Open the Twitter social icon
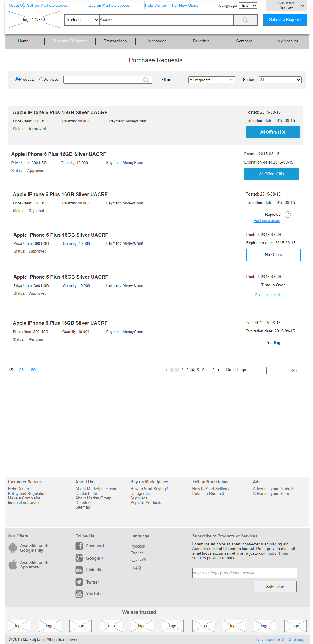The width and height of the screenshot is (313, 644). point(79,582)
